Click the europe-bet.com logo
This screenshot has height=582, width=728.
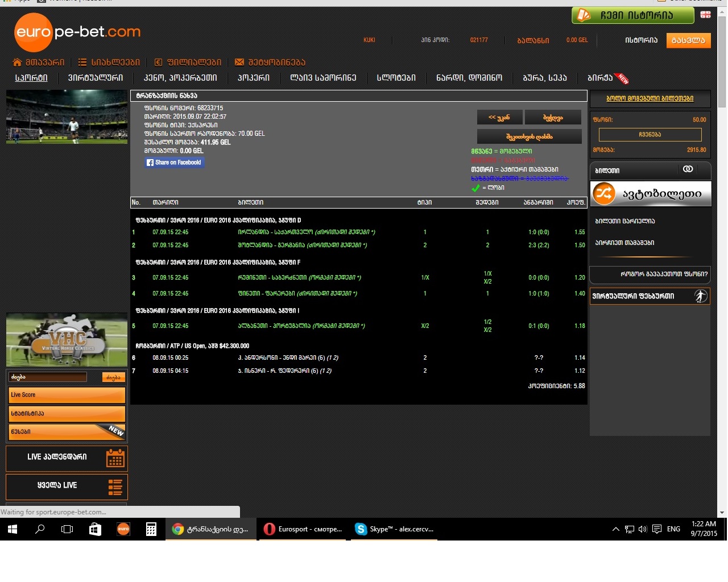pos(77,32)
